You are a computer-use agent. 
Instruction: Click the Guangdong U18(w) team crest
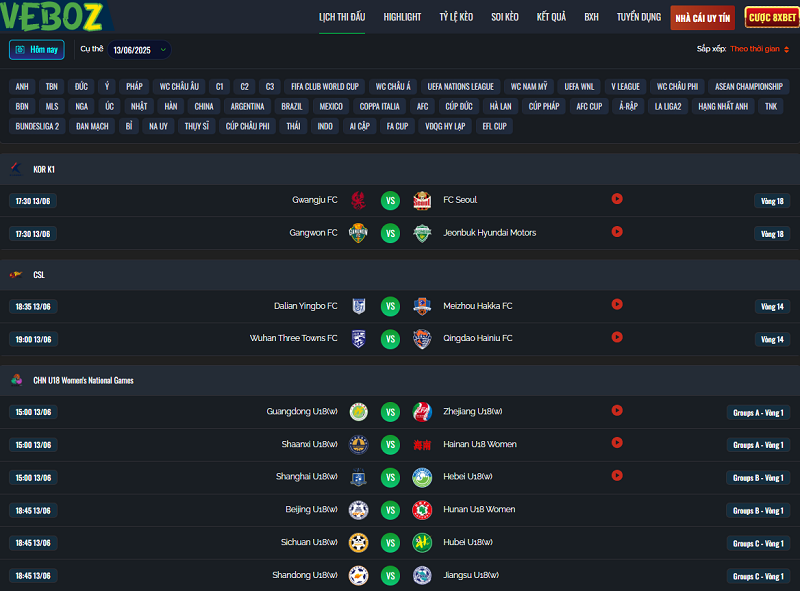(x=359, y=412)
